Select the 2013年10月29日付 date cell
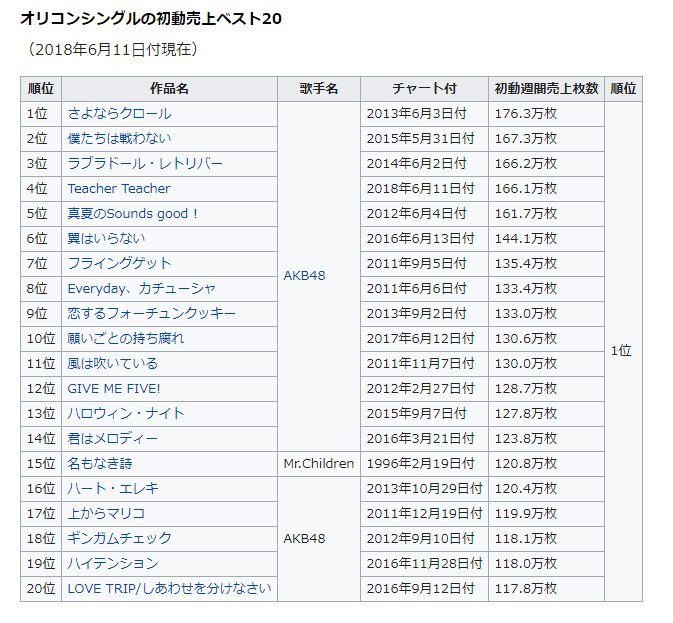This screenshot has width=673, height=623. click(424, 488)
